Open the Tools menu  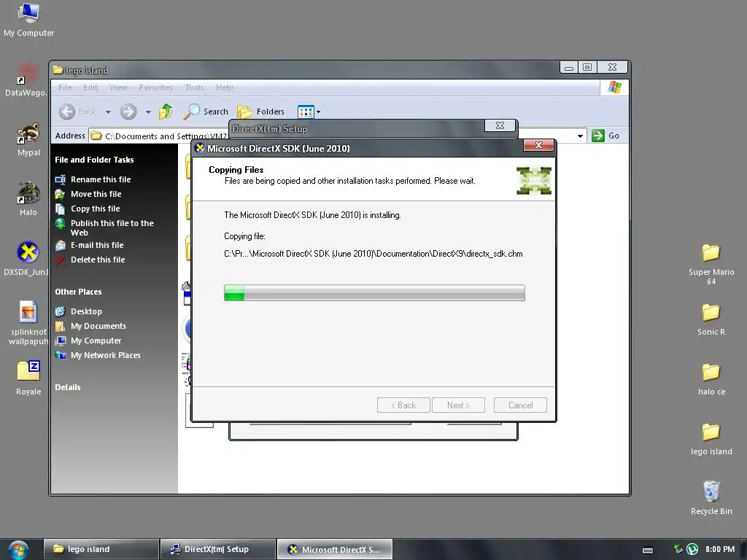click(194, 87)
